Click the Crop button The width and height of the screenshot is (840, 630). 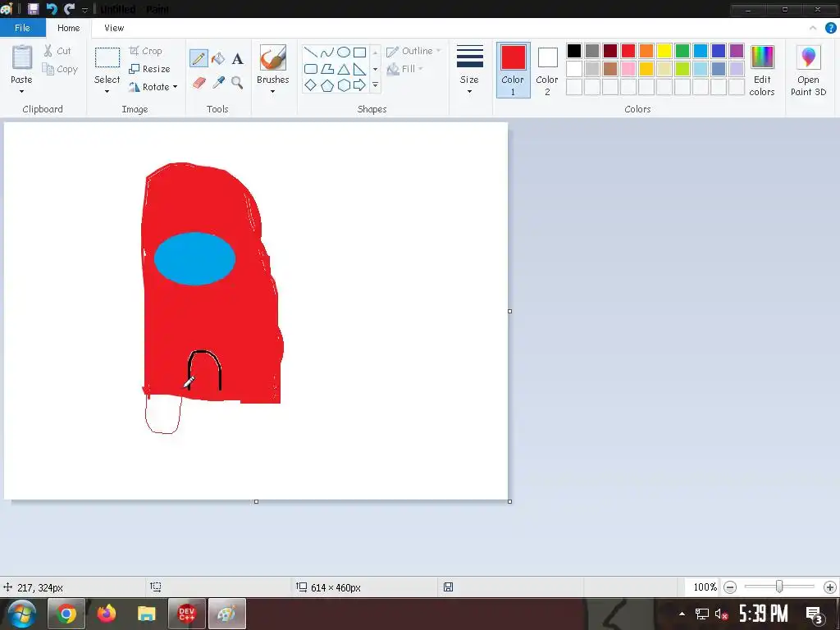(146, 51)
